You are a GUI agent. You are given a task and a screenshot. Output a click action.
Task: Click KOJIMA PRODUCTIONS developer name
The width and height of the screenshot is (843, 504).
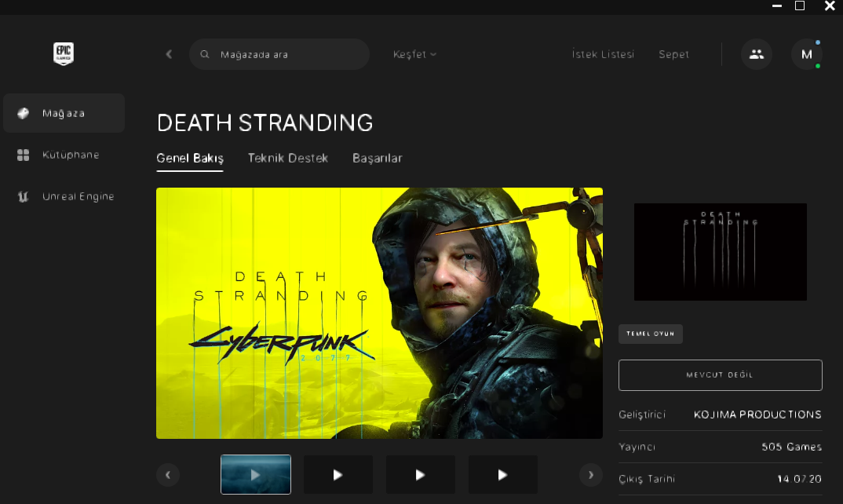[757, 415]
